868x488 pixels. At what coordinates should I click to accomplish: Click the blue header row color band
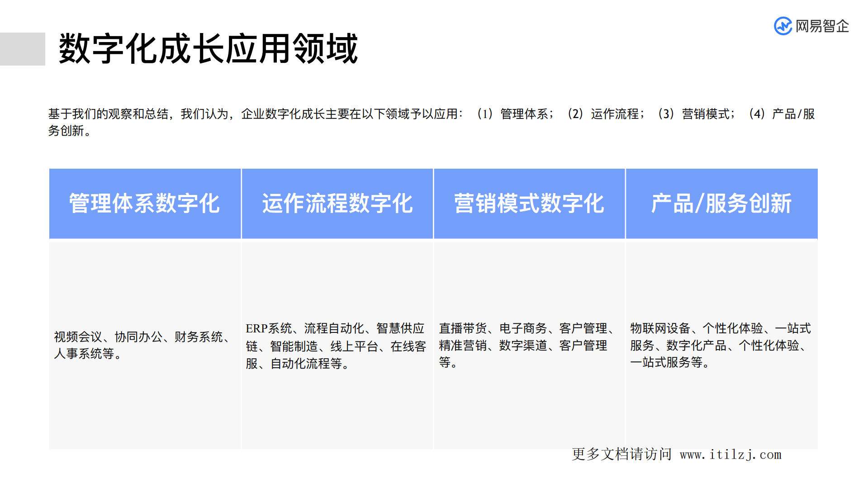433,204
